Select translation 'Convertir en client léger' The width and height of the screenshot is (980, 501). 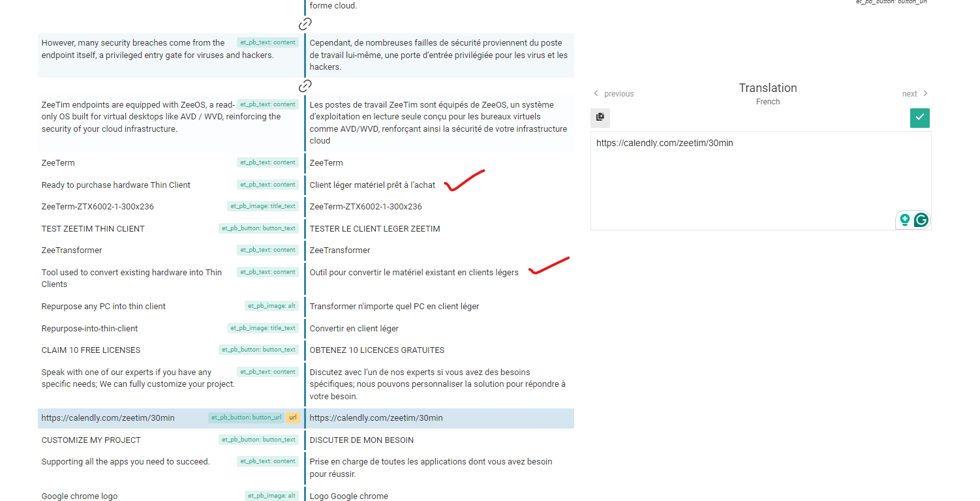(x=354, y=329)
